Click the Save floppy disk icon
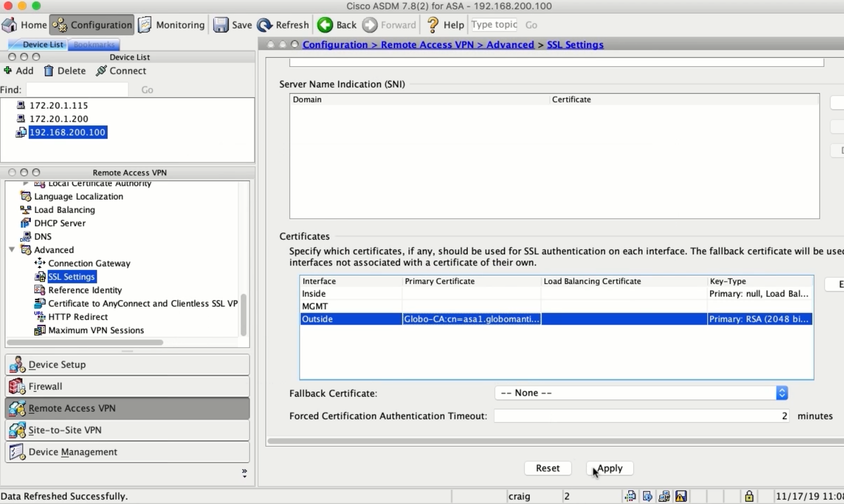This screenshot has width=844, height=504. pyautogui.click(x=221, y=25)
